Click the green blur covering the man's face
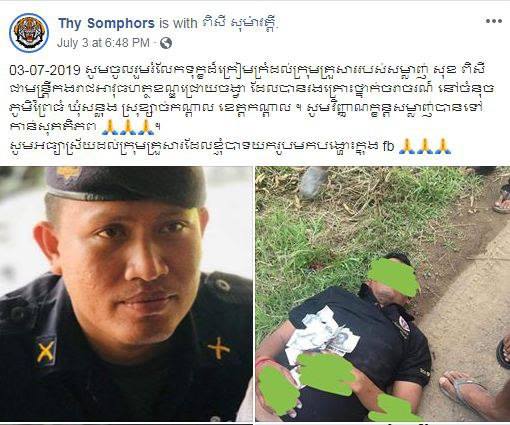Viewport: 510px width, 425px height. [393, 278]
